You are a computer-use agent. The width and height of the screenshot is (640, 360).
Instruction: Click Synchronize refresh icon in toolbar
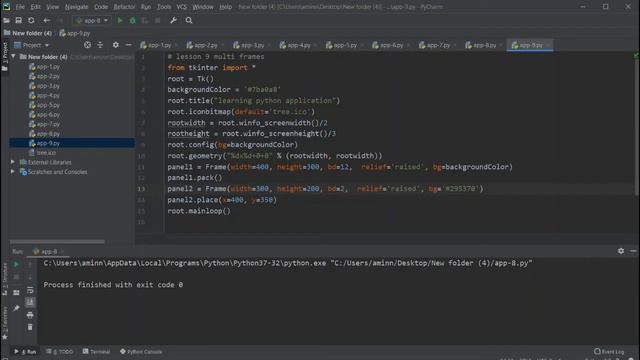31,20
